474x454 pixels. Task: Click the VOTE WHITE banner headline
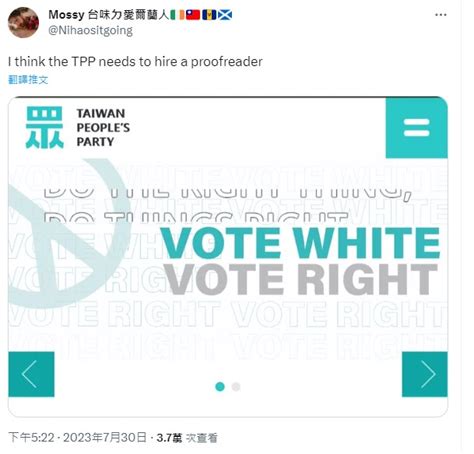click(x=300, y=243)
